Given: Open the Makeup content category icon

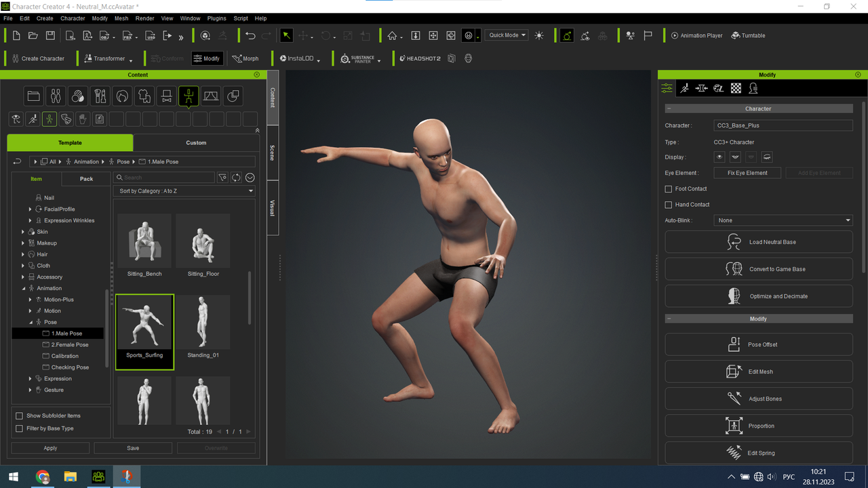Looking at the screenshot, I should (x=100, y=96).
